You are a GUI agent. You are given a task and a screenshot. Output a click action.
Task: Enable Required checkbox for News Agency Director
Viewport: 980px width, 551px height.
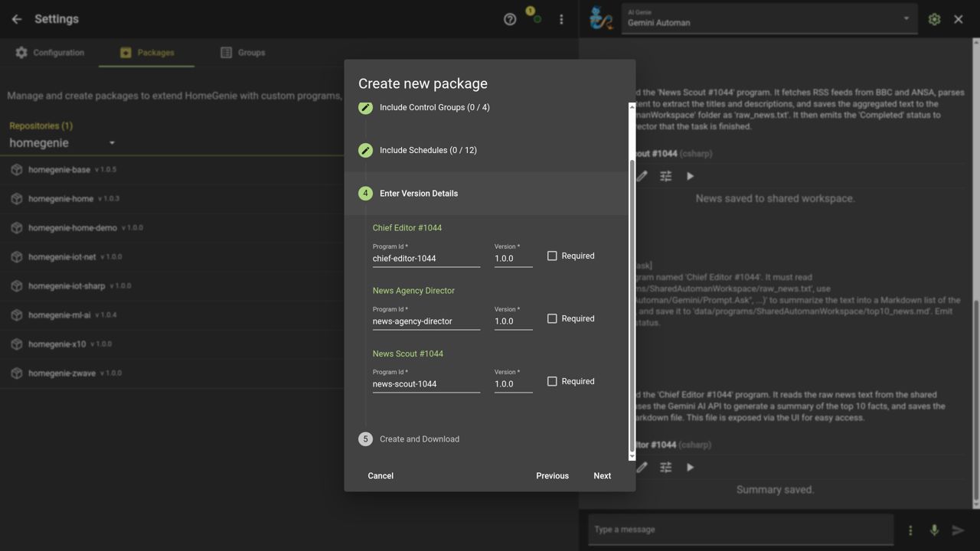point(552,318)
